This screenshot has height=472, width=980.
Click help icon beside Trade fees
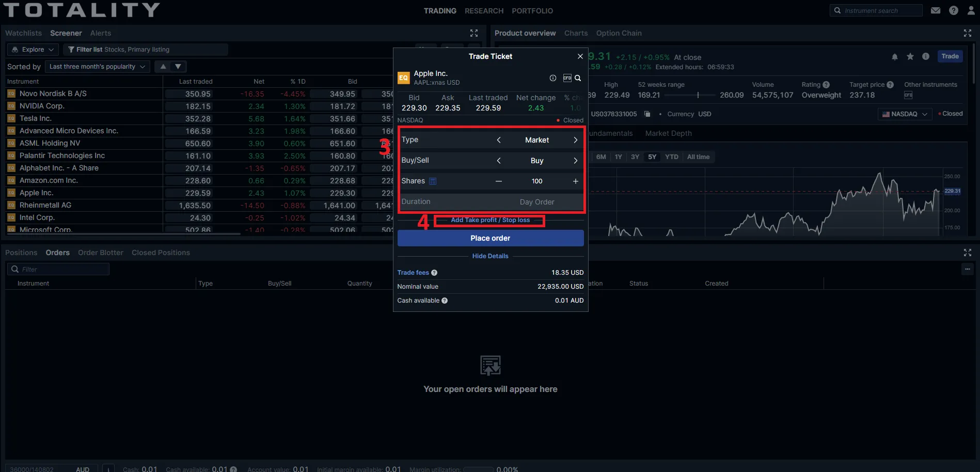click(434, 273)
